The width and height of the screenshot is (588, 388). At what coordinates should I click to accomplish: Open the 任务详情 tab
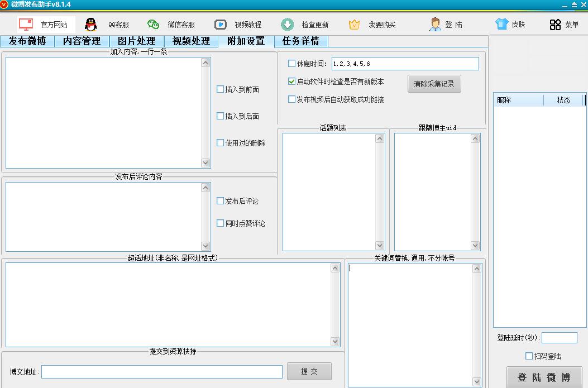click(300, 41)
